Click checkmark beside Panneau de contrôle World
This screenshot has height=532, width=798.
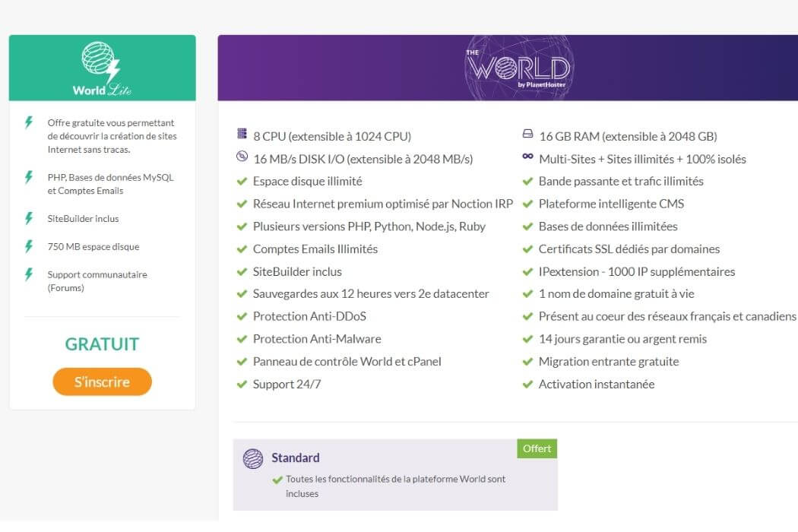tap(242, 362)
